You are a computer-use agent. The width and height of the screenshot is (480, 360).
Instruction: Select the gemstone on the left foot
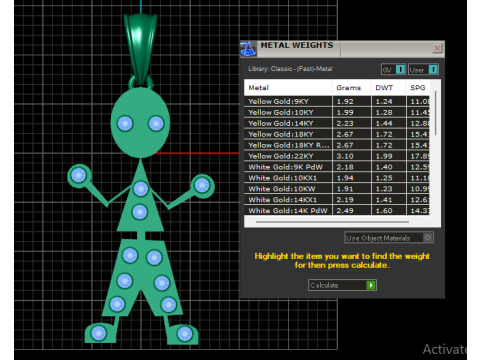click(x=99, y=333)
